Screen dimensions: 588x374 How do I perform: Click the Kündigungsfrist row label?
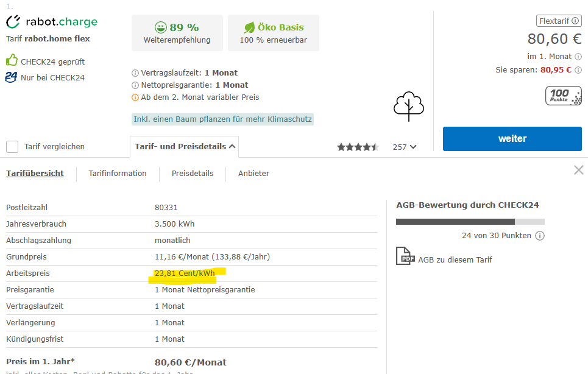35,339
